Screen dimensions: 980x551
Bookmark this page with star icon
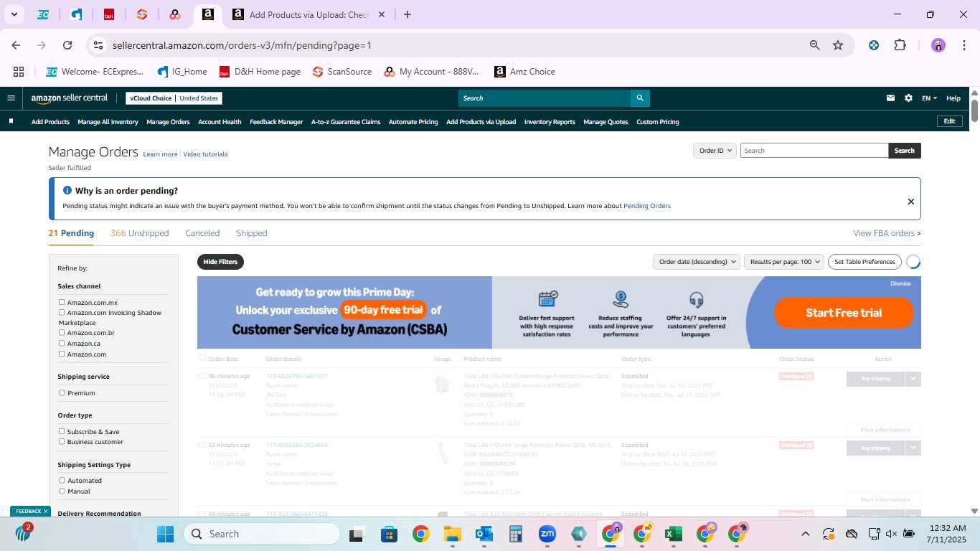coord(838,45)
